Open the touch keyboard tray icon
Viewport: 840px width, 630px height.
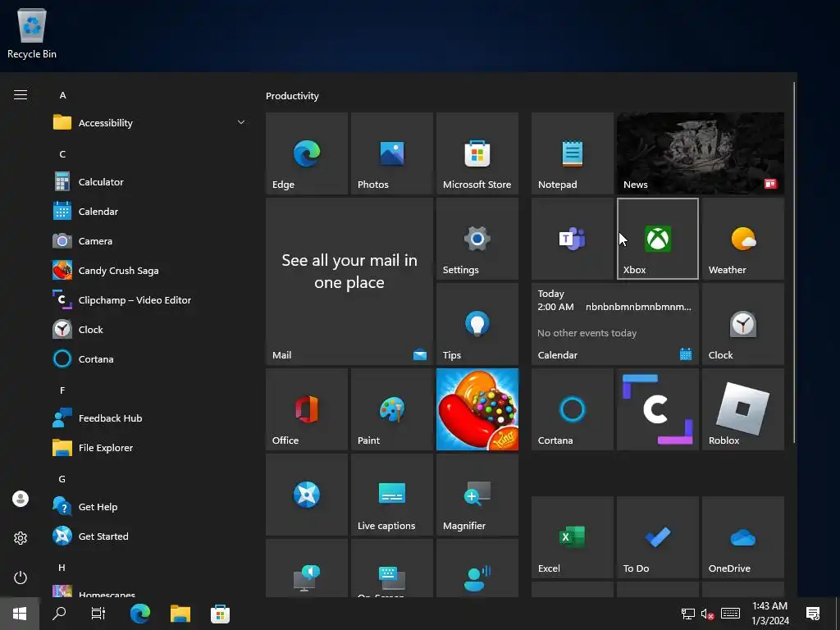coord(730,614)
